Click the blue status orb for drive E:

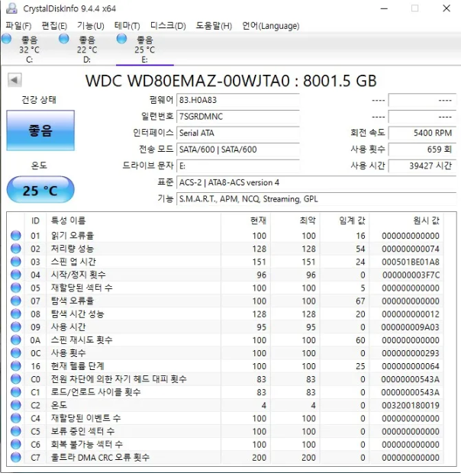coord(121,39)
